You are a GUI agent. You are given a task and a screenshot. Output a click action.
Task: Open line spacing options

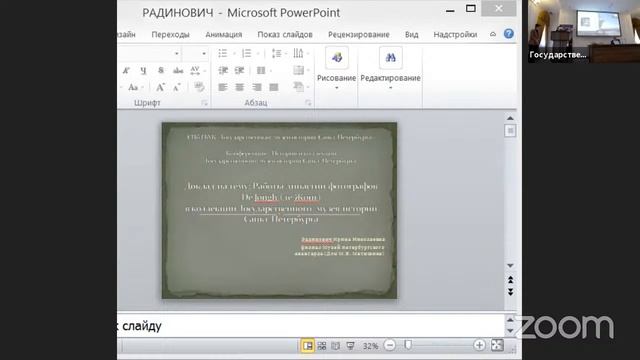(276, 53)
